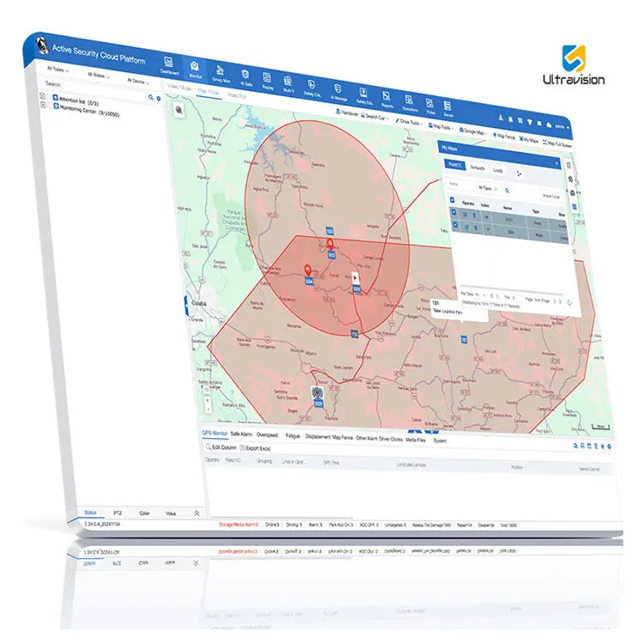Click the map search magnifier icon
Screen dimensions: 644x644
coord(179,110)
